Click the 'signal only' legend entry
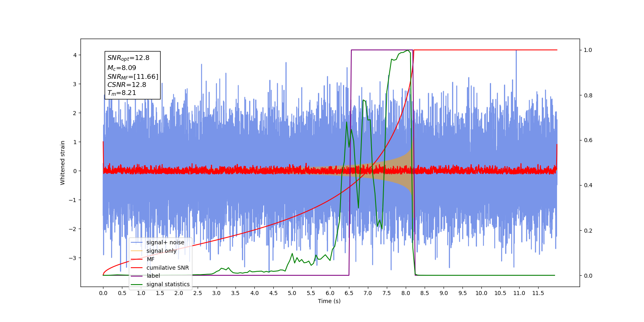The height and width of the screenshot is (322, 644). coord(161,251)
